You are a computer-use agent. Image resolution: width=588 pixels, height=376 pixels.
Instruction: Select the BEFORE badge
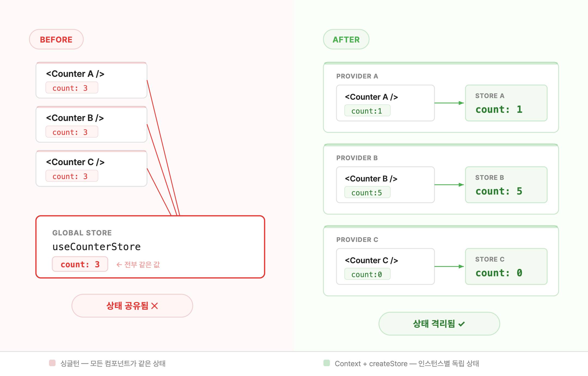pyautogui.click(x=56, y=40)
